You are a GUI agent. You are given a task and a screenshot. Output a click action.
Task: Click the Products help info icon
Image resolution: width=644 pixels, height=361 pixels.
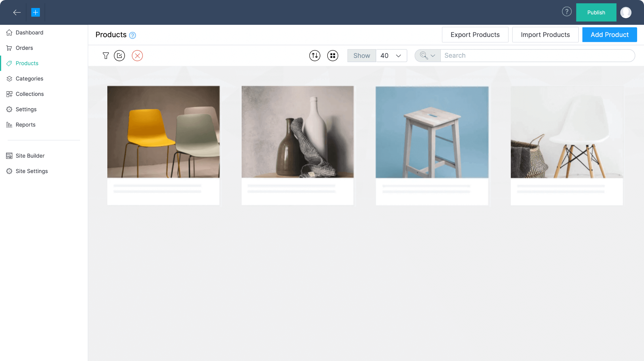point(132,35)
